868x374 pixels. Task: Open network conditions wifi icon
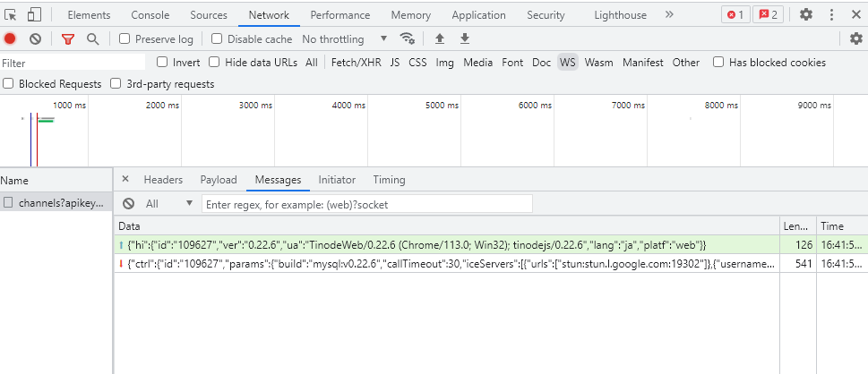pyautogui.click(x=407, y=38)
